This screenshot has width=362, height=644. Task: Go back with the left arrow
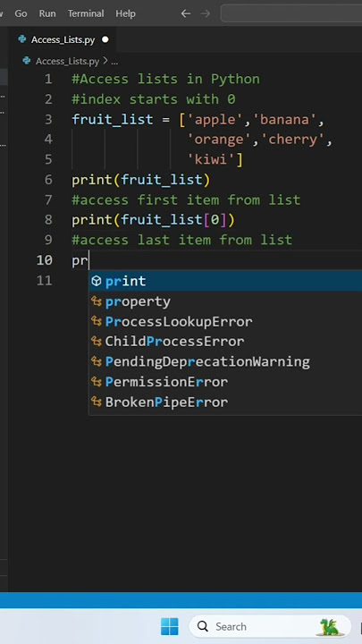[186, 13]
